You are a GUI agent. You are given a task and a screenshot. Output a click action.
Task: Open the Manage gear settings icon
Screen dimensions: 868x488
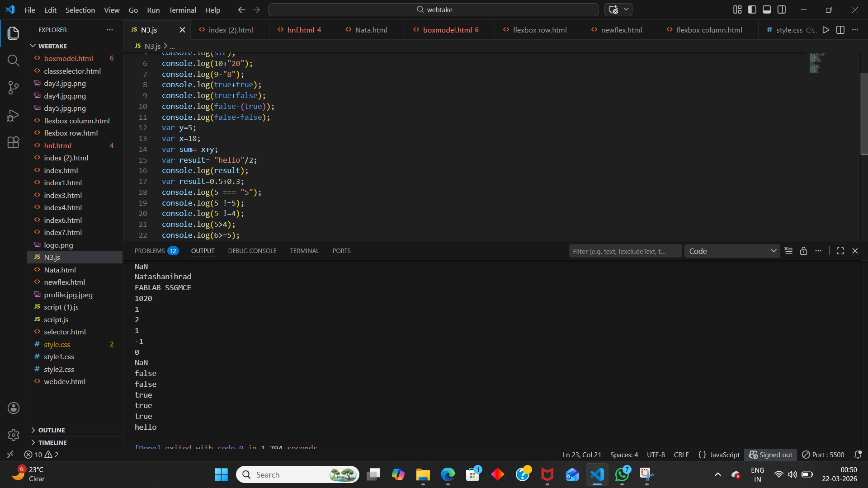pos(13,435)
